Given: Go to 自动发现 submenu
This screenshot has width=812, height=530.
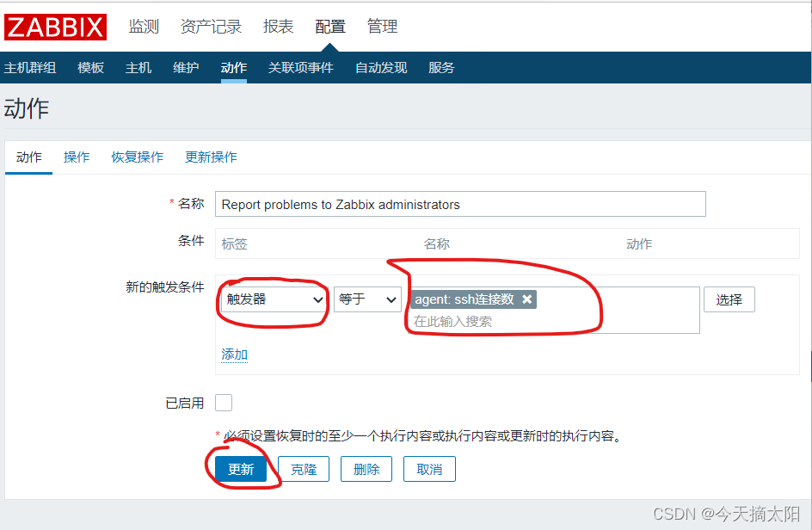Looking at the screenshot, I should coord(381,68).
